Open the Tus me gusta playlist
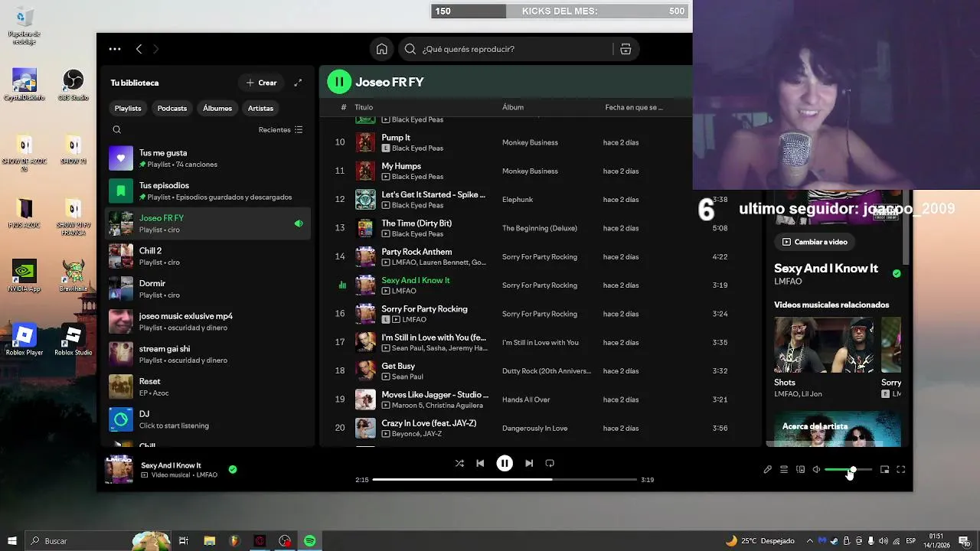 coord(207,158)
